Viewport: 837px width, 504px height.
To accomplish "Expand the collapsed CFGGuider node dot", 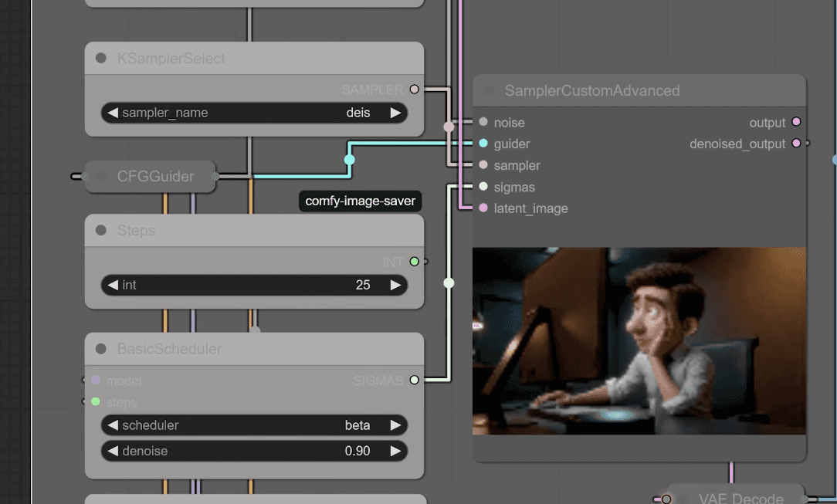I will click(x=101, y=177).
